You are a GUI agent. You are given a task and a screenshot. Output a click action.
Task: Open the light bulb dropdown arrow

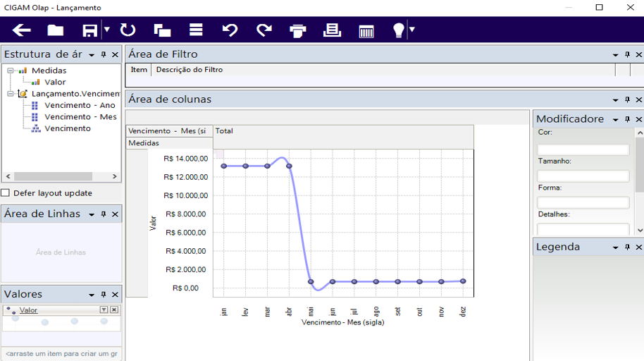pyautogui.click(x=412, y=30)
